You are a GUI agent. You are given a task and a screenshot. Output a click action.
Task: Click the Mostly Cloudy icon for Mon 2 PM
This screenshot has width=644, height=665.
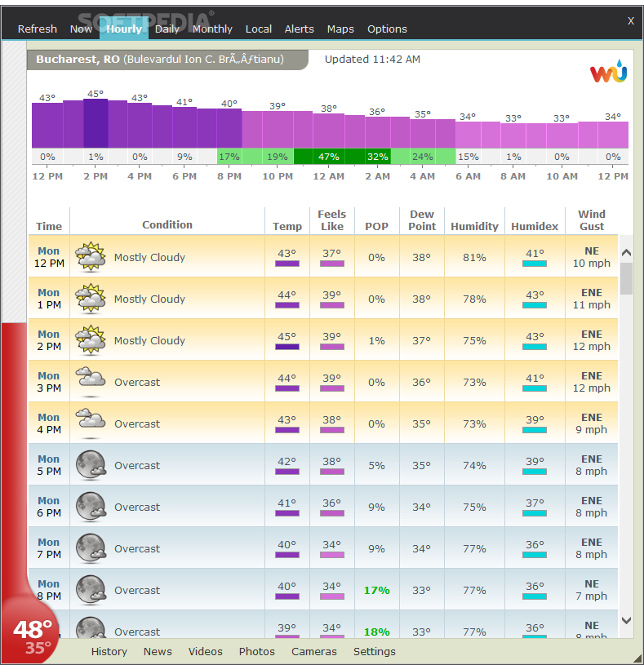tap(91, 339)
